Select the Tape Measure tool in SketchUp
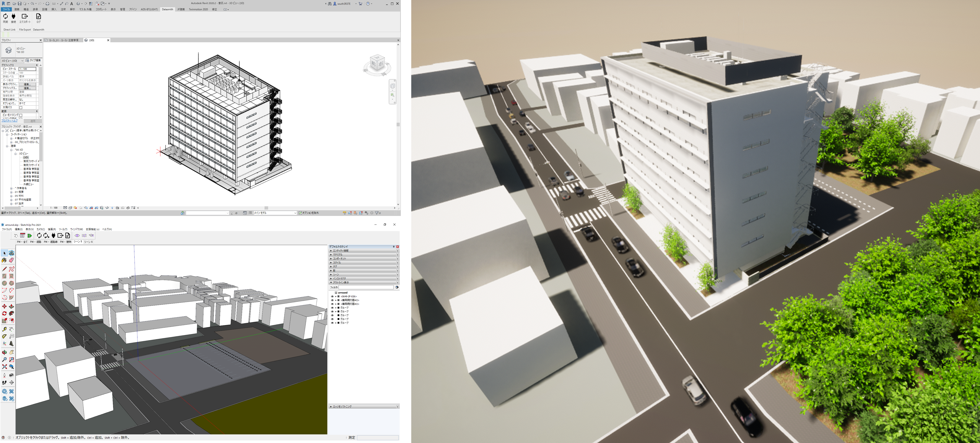980x443 pixels. click(5, 329)
